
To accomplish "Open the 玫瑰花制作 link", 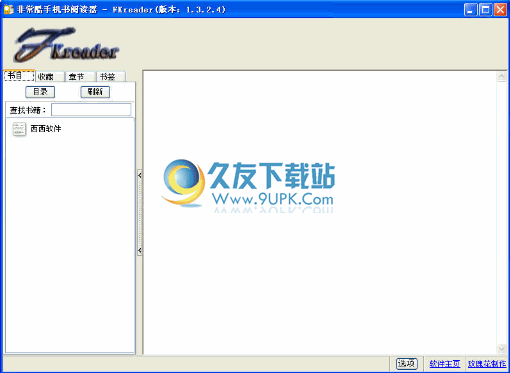I will [487, 364].
